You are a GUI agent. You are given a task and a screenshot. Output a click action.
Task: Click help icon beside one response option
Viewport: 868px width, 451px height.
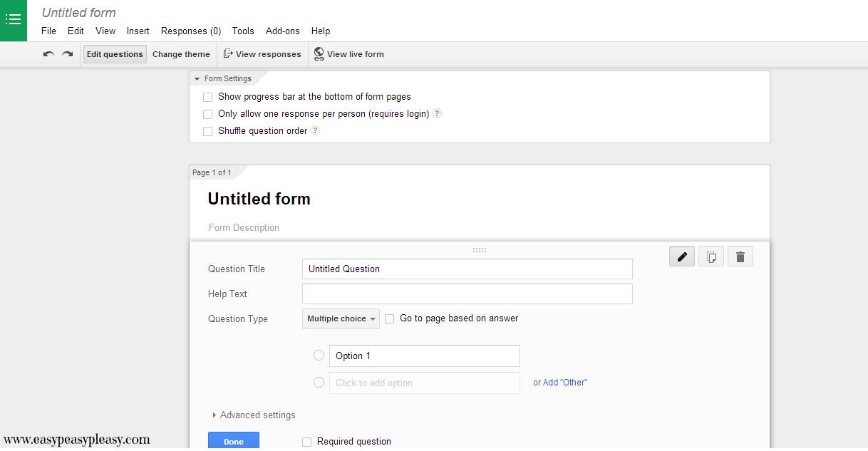(x=437, y=113)
